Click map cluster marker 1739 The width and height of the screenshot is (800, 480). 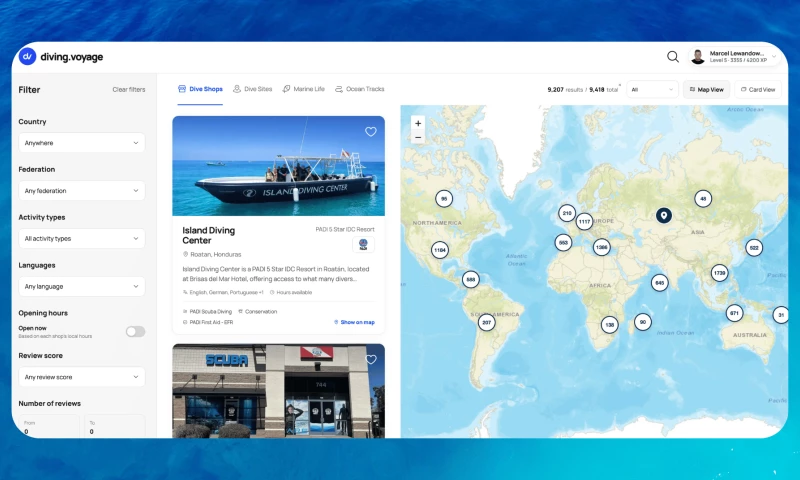pos(719,272)
